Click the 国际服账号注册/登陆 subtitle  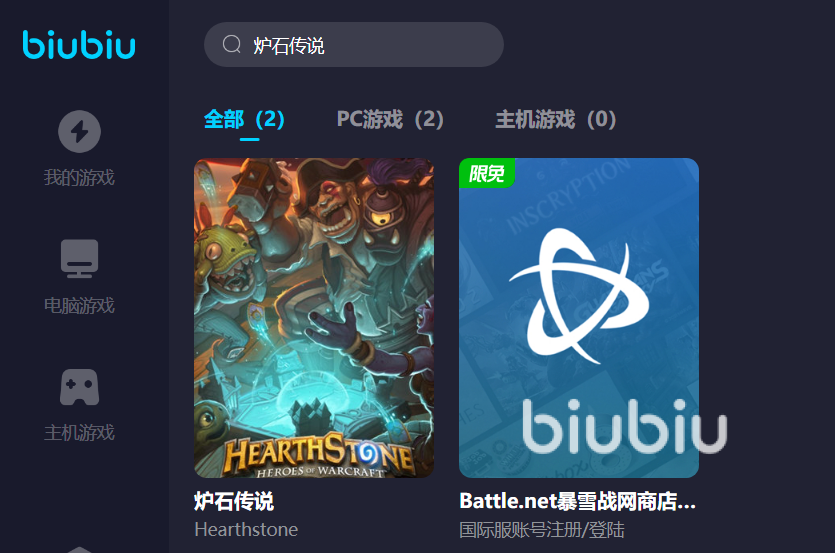tap(542, 530)
